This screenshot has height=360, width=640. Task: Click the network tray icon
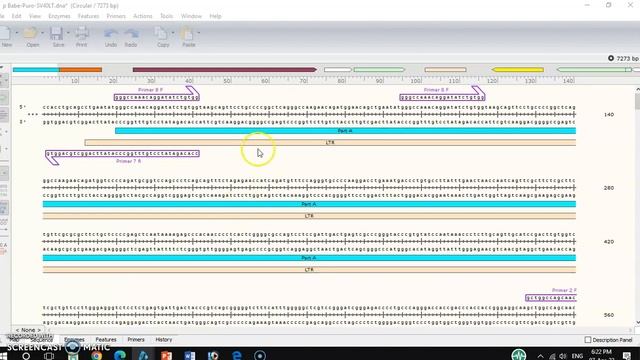coord(552,356)
